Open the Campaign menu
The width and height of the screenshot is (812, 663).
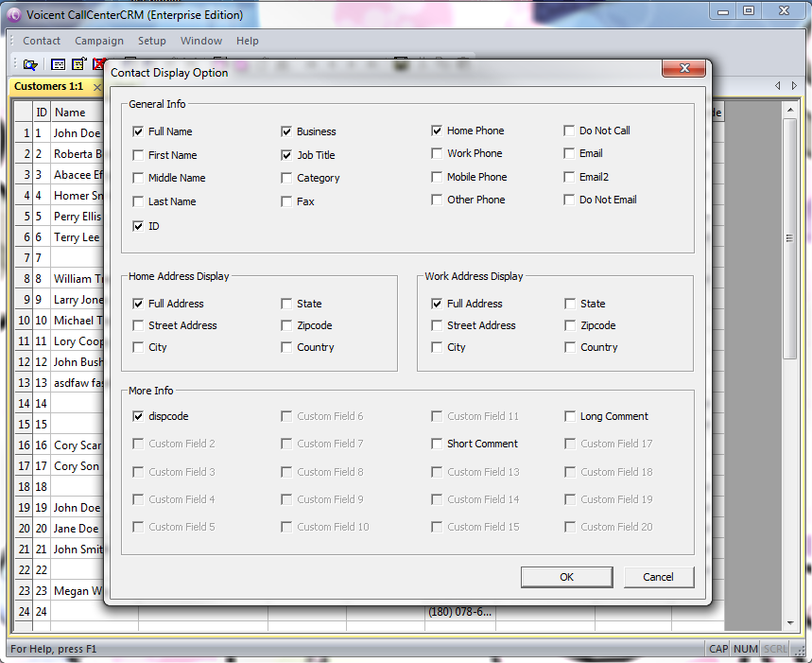pyautogui.click(x=99, y=41)
